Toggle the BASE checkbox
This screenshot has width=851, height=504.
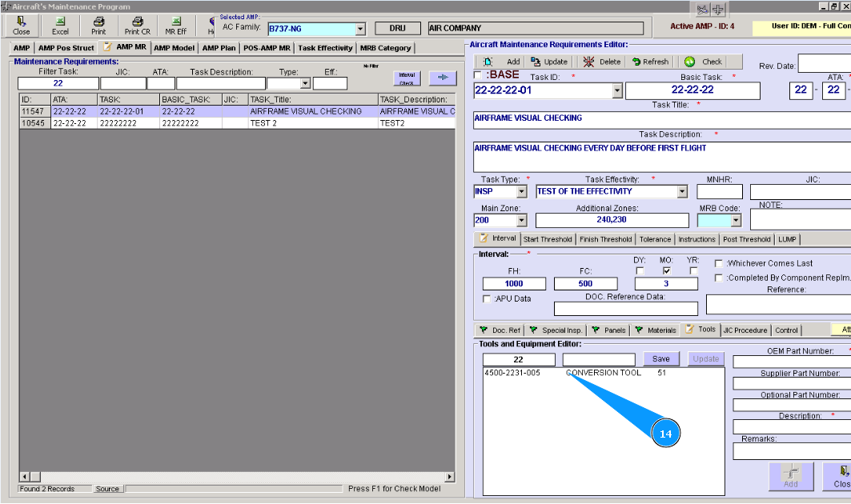[479, 75]
